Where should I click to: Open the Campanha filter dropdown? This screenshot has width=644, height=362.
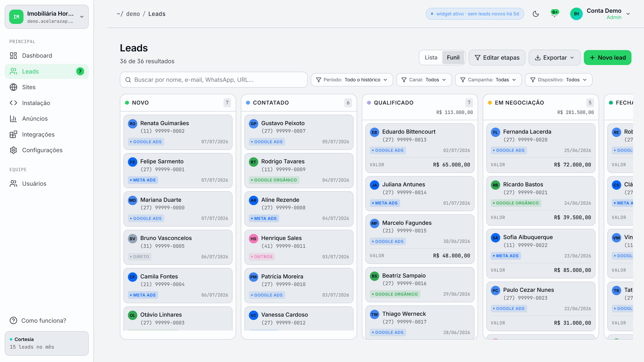[x=488, y=80]
